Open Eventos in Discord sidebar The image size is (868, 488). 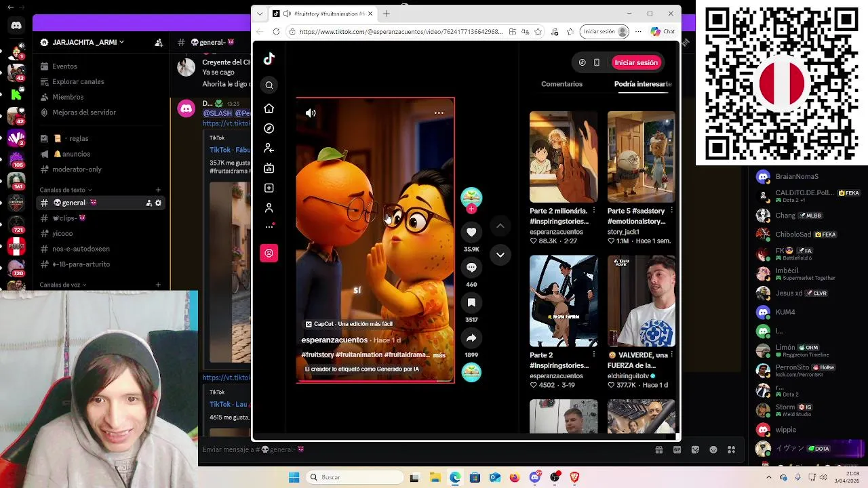[64, 66]
